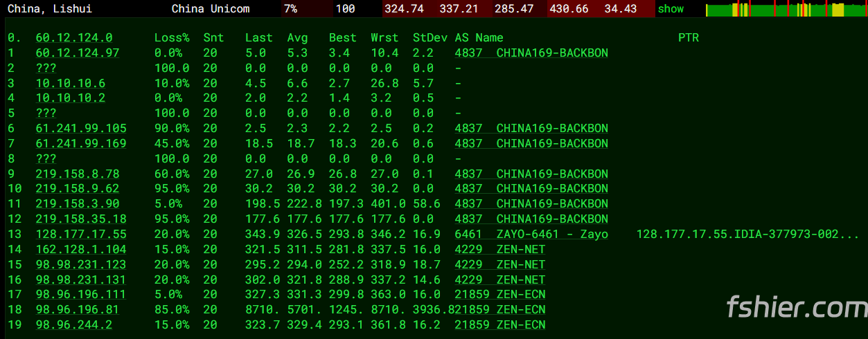
Task: Click AS 4229 ZEN-NET on hop 14
Action: (x=499, y=250)
